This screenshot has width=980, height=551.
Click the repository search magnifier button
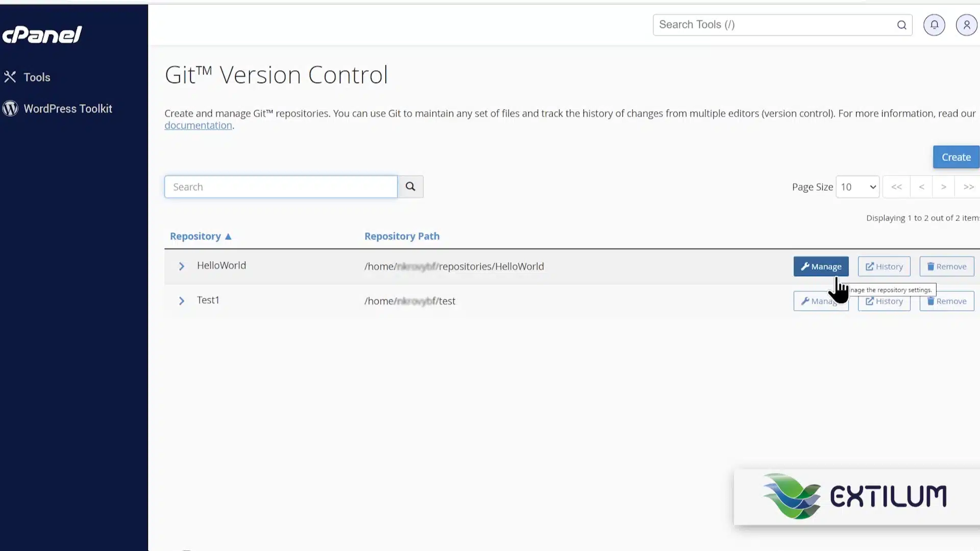point(410,187)
